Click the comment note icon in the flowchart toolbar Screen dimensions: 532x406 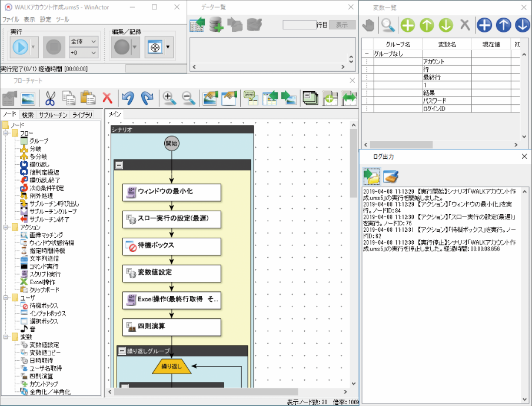point(251,98)
